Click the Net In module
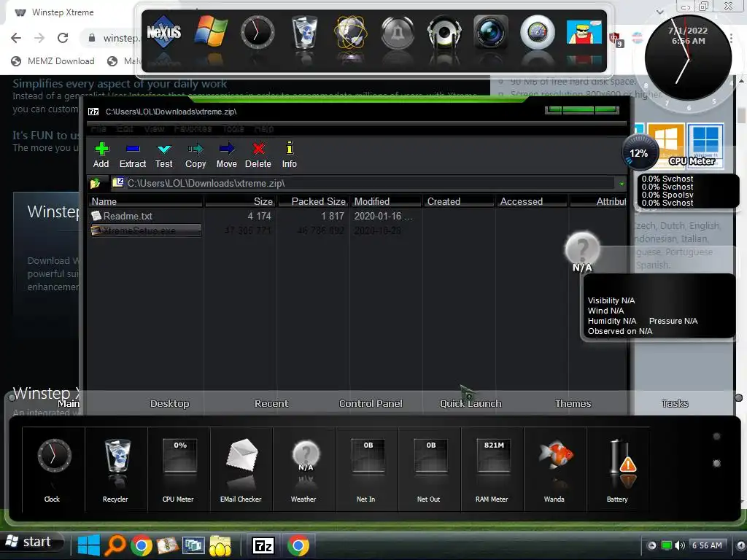747x560 pixels. [x=367, y=469]
